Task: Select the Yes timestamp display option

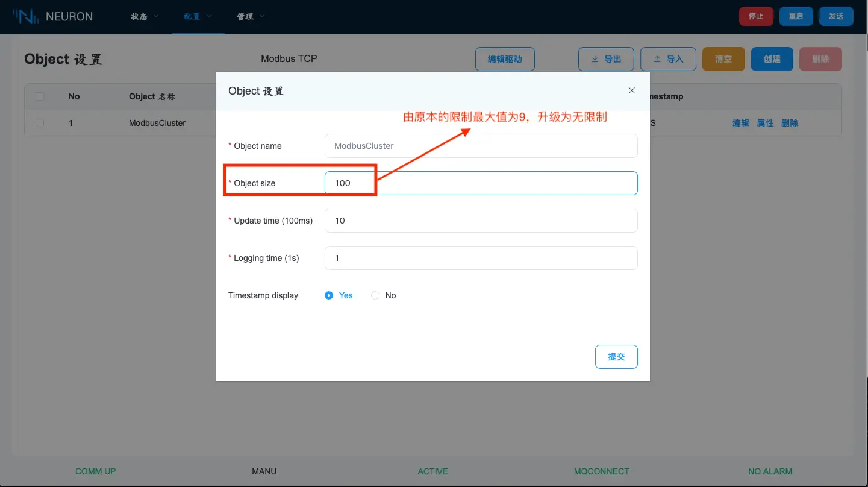Action: (x=329, y=295)
